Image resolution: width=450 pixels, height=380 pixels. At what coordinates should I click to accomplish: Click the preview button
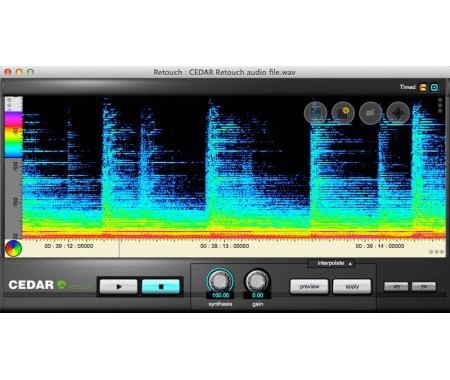(x=309, y=287)
